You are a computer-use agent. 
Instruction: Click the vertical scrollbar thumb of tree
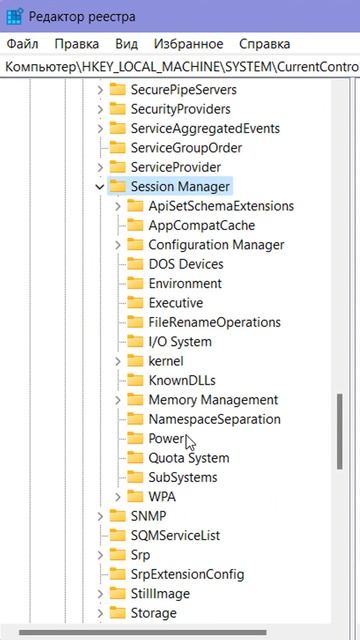click(340, 431)
